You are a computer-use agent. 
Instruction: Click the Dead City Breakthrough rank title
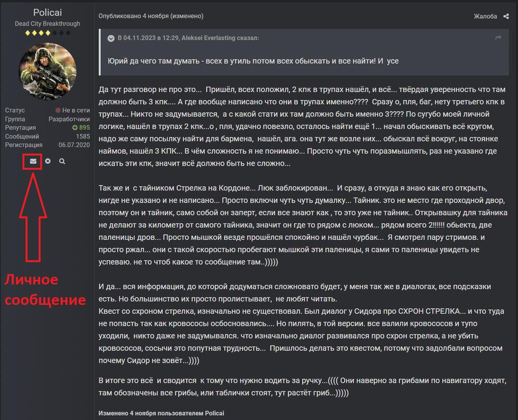[48, 24]
